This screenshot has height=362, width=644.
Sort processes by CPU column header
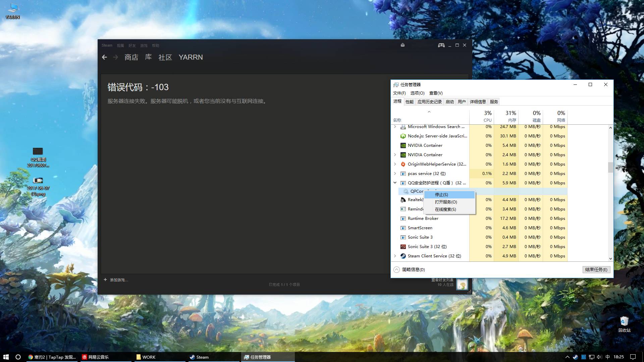click(481, 116)
